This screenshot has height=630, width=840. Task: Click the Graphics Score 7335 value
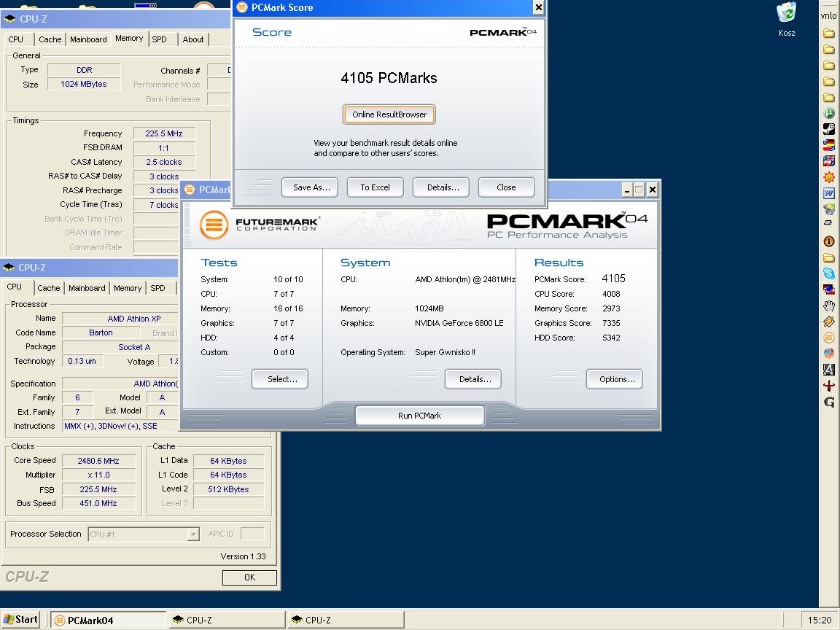click(611, 323)
